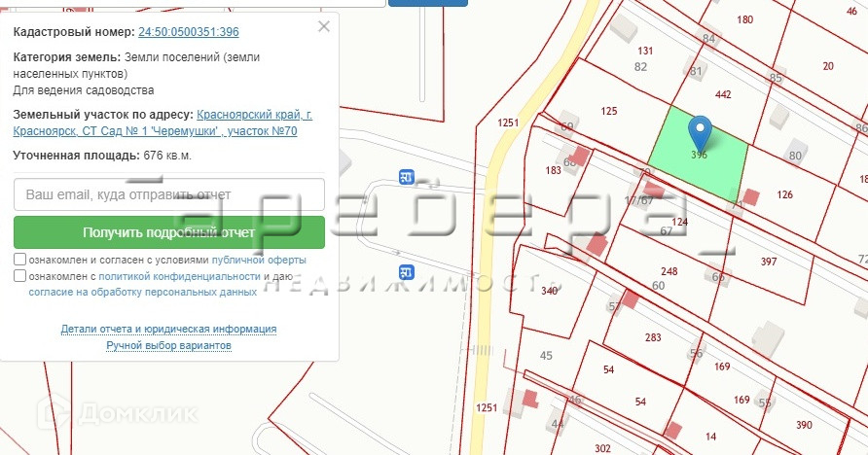
Task: Click the Домклик house logo icon
Action: pos(55,413)
